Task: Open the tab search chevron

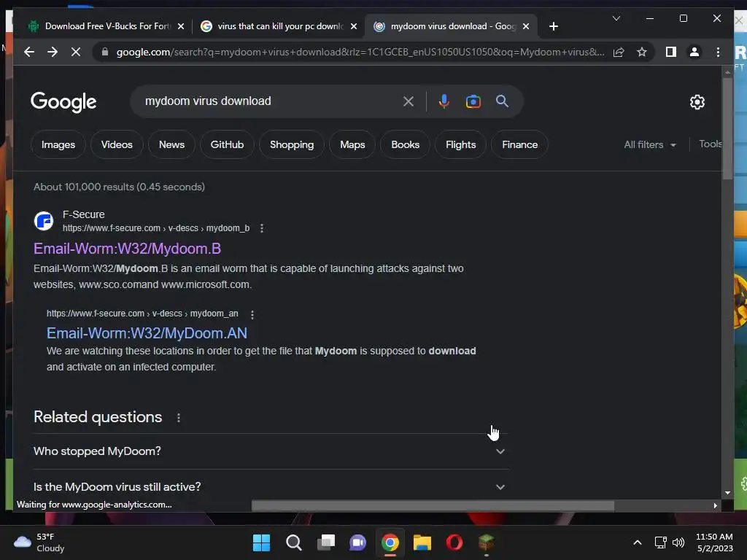Action: pos(616,18)
